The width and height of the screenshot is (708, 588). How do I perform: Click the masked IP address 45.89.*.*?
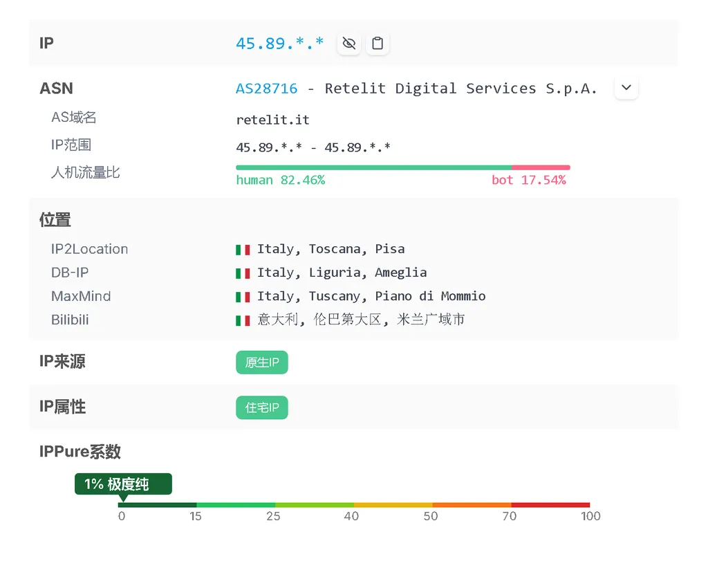click(x=279, y=44)
